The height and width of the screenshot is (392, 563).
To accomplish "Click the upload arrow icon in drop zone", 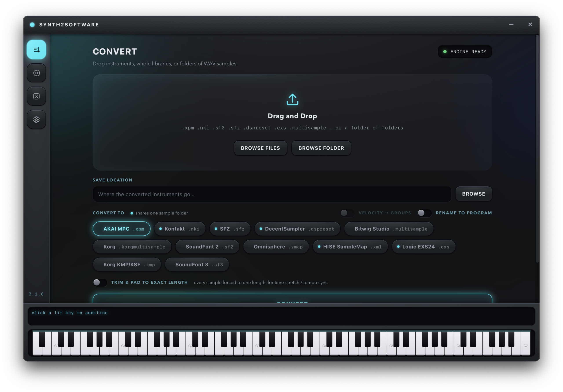I will click(x=292, y=100).
